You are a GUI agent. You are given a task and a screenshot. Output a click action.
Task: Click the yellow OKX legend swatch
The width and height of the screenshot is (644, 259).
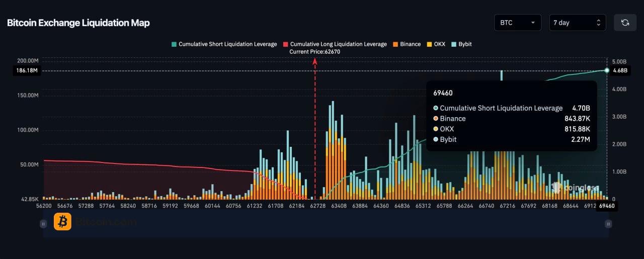point(429,44)
